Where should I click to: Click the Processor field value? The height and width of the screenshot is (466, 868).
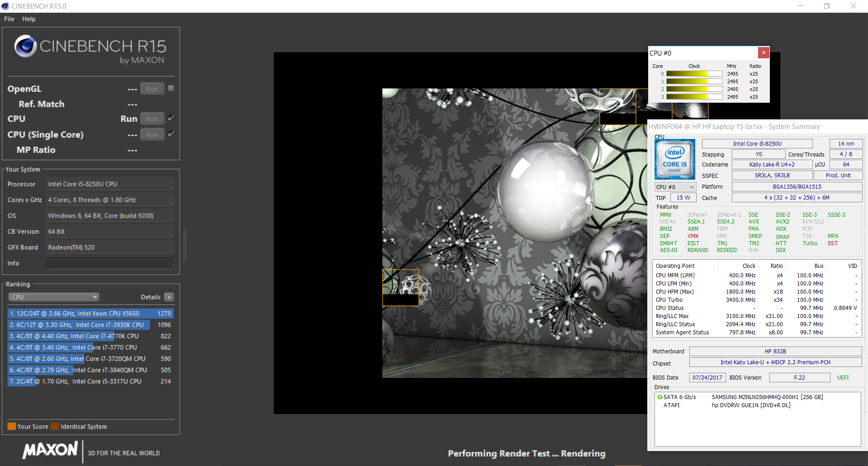[109, 184]
